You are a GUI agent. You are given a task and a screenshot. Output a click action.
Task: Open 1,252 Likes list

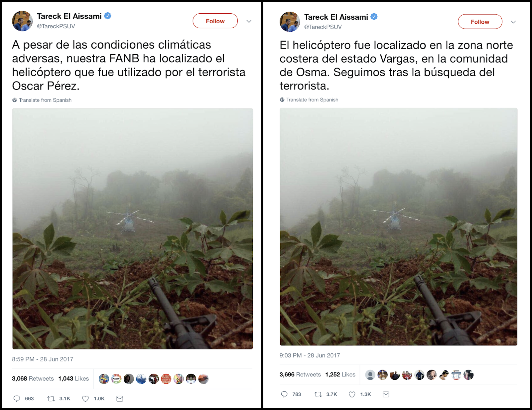[340, 375]
